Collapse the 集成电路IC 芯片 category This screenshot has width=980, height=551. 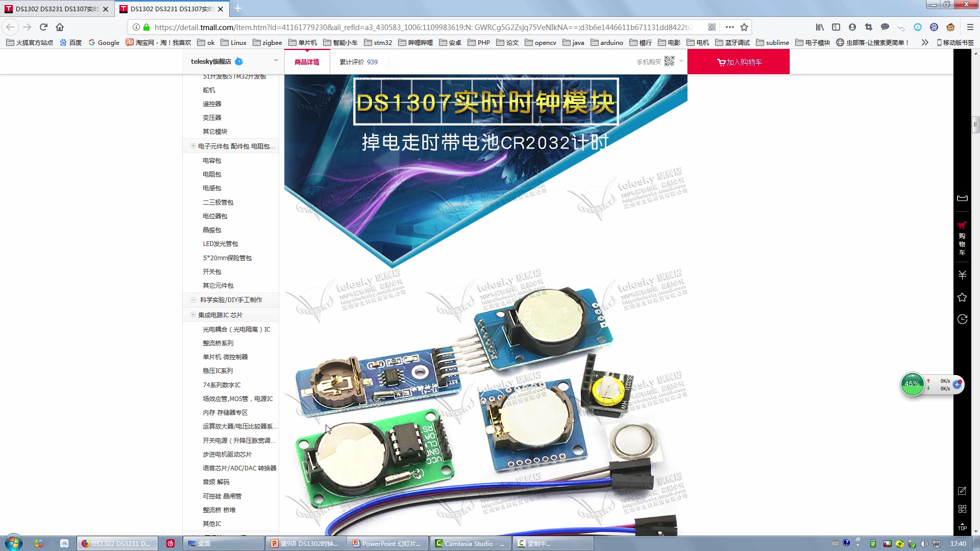193,315
